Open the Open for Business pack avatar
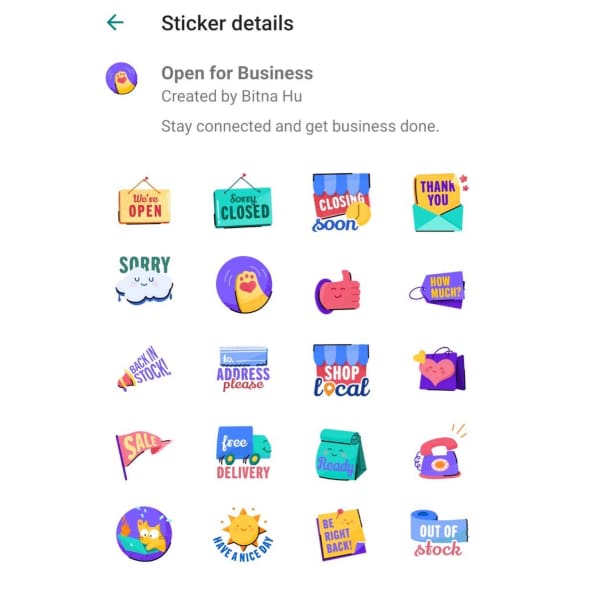The image size is (600, 600). click(x=121, y=78)
